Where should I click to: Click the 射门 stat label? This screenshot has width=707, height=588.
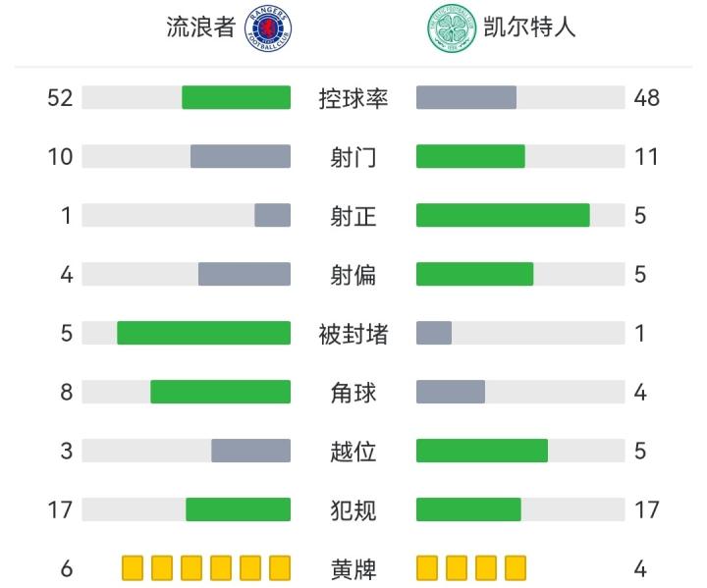tap(353, 157)
